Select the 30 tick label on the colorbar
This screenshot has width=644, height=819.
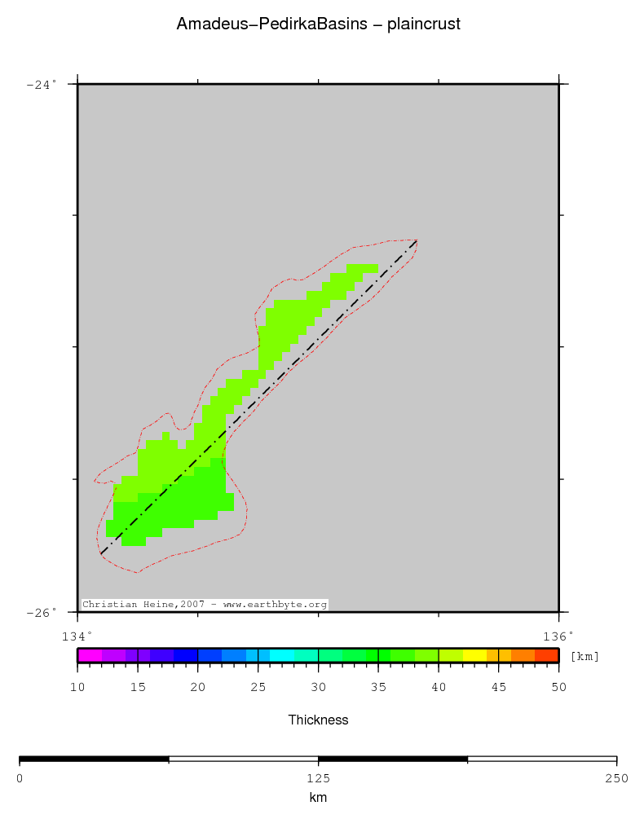point(318,688)
